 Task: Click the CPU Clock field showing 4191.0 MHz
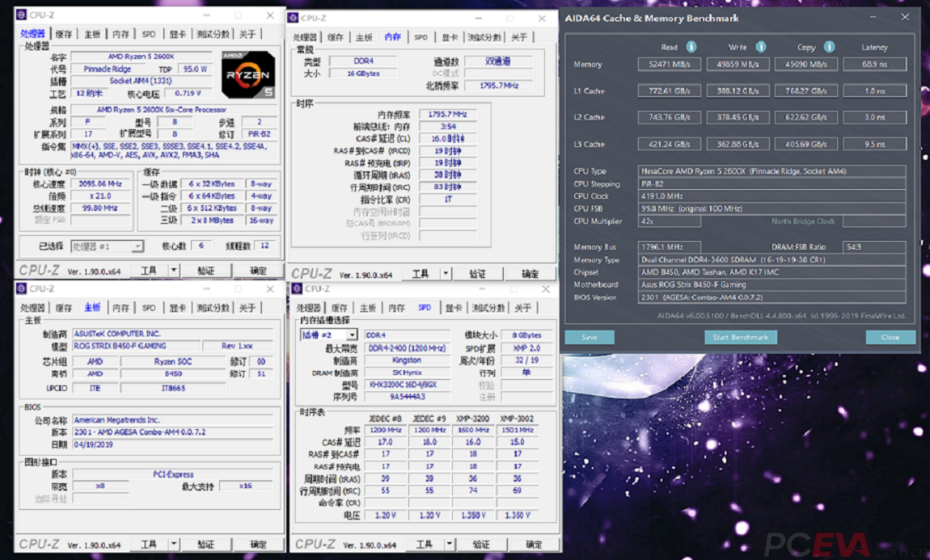[771, 196]
